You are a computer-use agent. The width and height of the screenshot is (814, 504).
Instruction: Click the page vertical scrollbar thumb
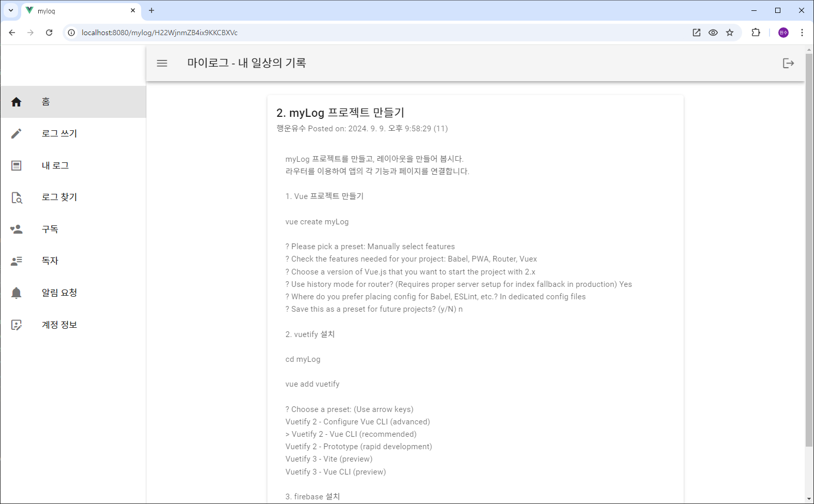(x=809, y=250)
